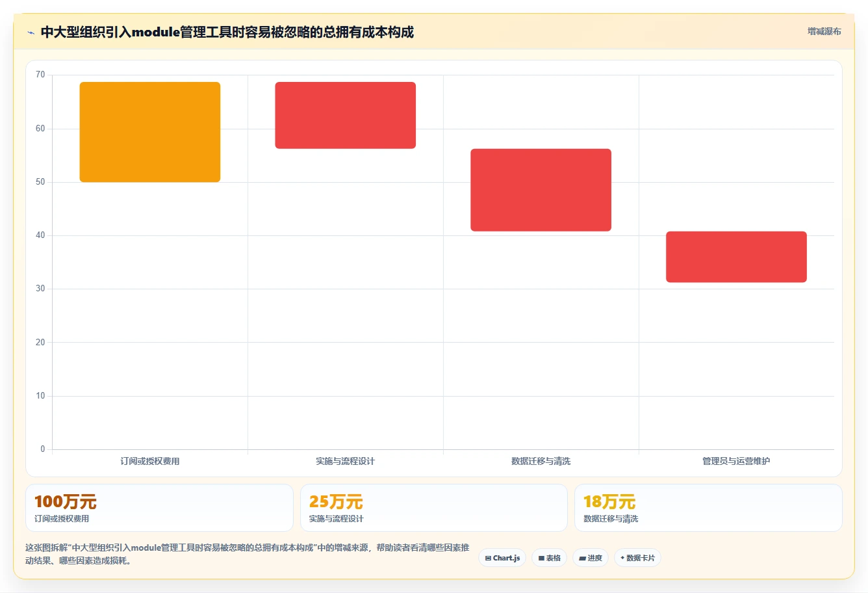
Task: Open the 100万元 订阅或授权费用 card
Action: [x=159, y=508]
